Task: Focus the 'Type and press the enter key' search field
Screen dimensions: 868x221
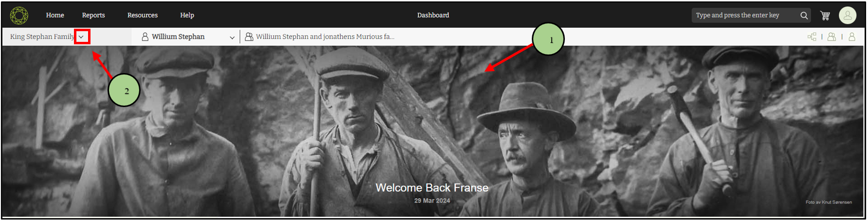Action: 745,16
